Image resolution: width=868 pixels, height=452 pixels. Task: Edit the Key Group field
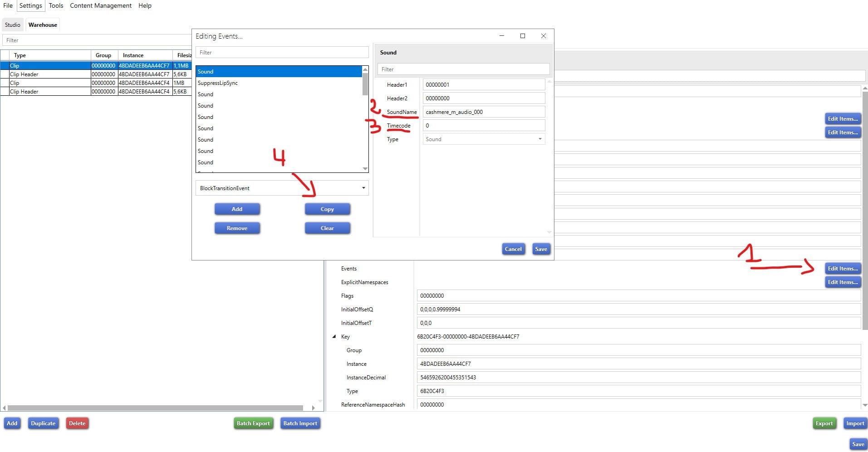(638, 350)
